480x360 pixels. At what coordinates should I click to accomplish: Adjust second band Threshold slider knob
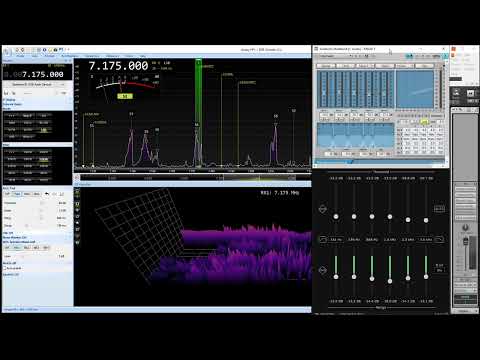point(354,217)
